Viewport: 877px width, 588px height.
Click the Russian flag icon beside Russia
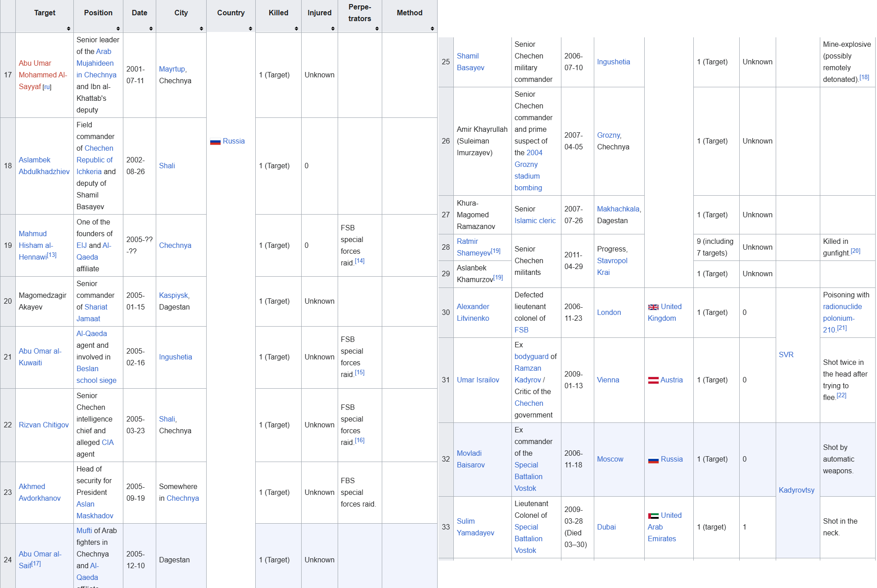(x=215, y=141)
